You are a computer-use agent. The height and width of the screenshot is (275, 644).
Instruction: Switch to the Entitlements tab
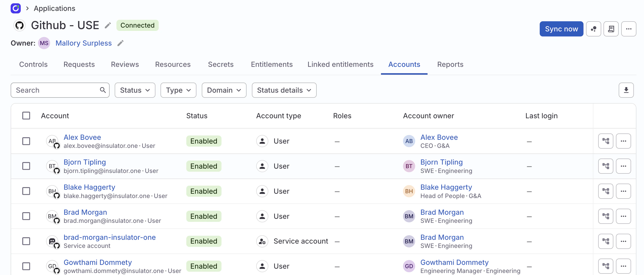coord(271,64)
